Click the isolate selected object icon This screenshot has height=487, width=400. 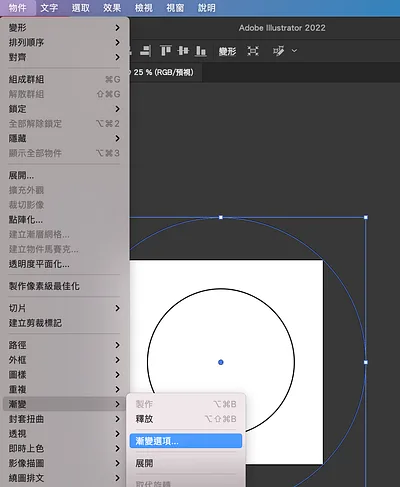[253, 51]
